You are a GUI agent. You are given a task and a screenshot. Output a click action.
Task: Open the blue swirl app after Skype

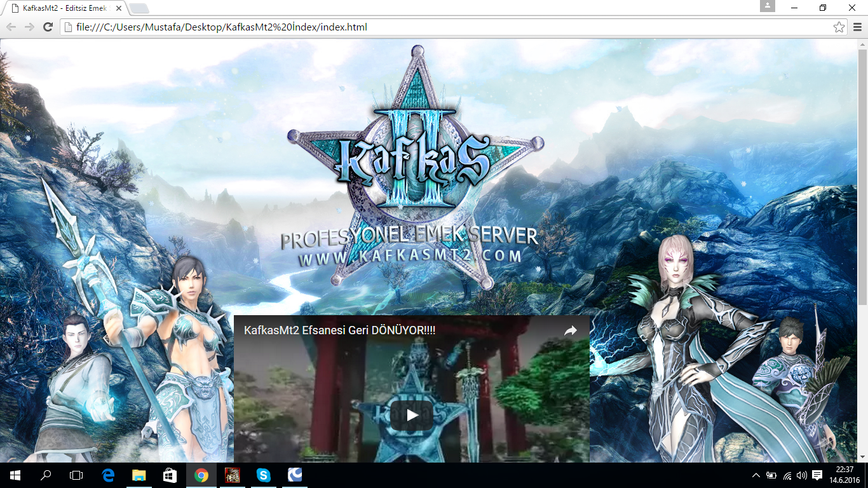pos(294,475)
